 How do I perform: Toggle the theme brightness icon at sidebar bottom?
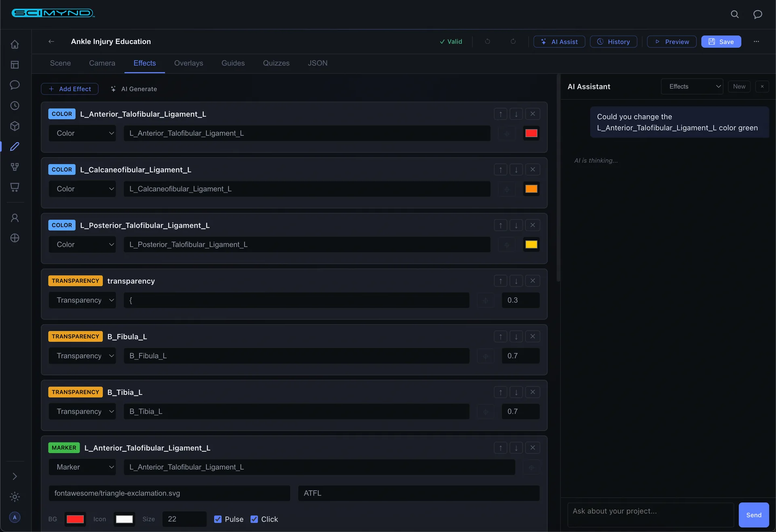click(x=15, y=497)
